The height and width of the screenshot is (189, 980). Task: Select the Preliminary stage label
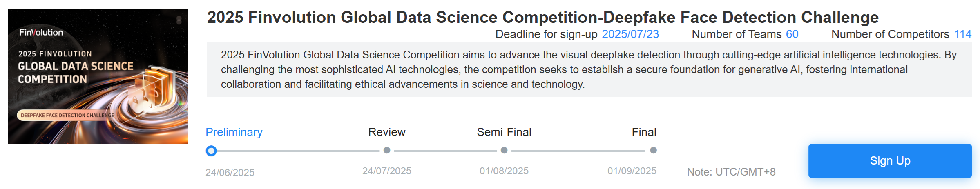(x=234, y=132)
